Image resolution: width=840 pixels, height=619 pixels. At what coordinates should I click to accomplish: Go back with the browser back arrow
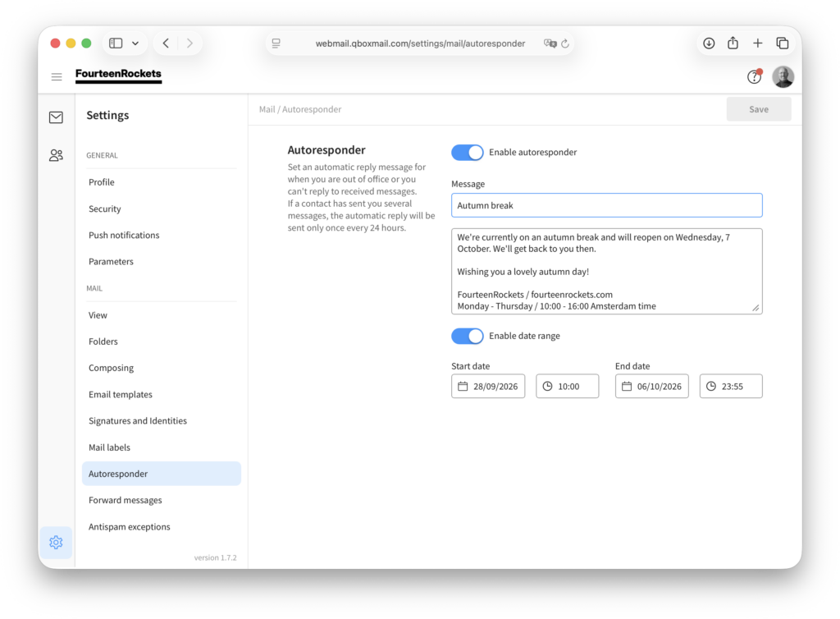tap(166, 43)
